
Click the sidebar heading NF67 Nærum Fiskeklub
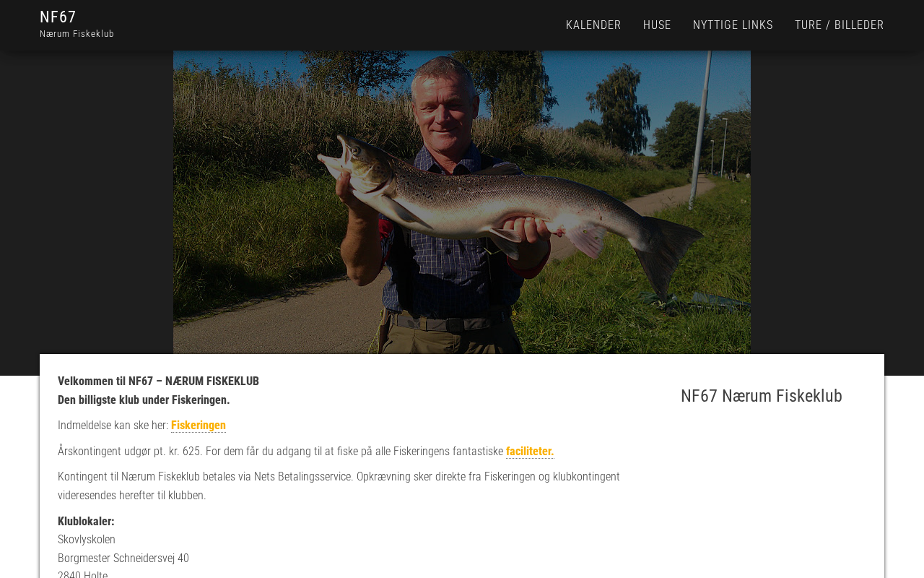coord(761,396)
